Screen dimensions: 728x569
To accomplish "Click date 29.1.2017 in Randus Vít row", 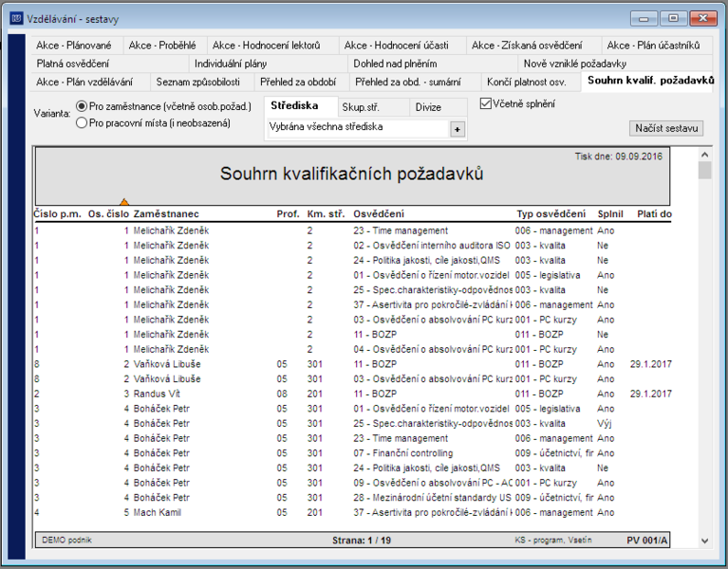I will pos(651,394).
